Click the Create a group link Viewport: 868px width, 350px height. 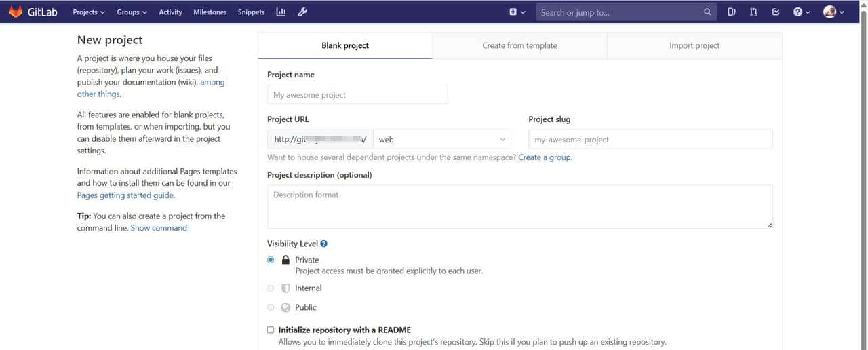point(545,157)
